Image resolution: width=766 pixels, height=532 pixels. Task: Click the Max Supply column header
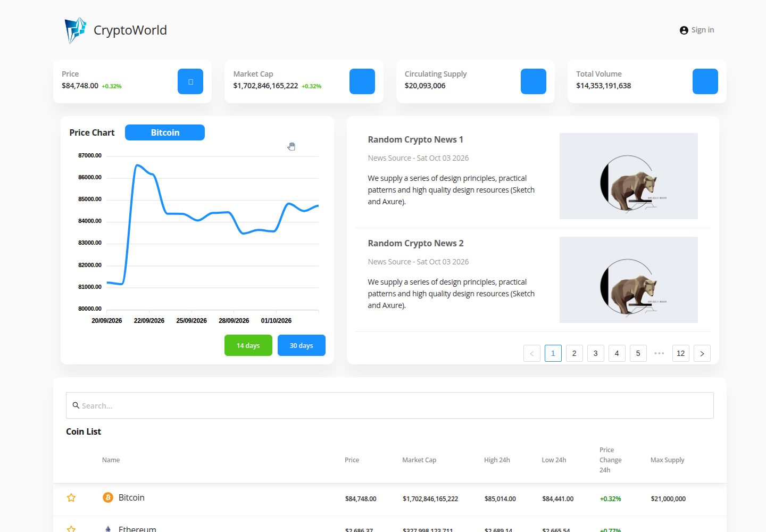pyautogui.click(x=667, y=460)
